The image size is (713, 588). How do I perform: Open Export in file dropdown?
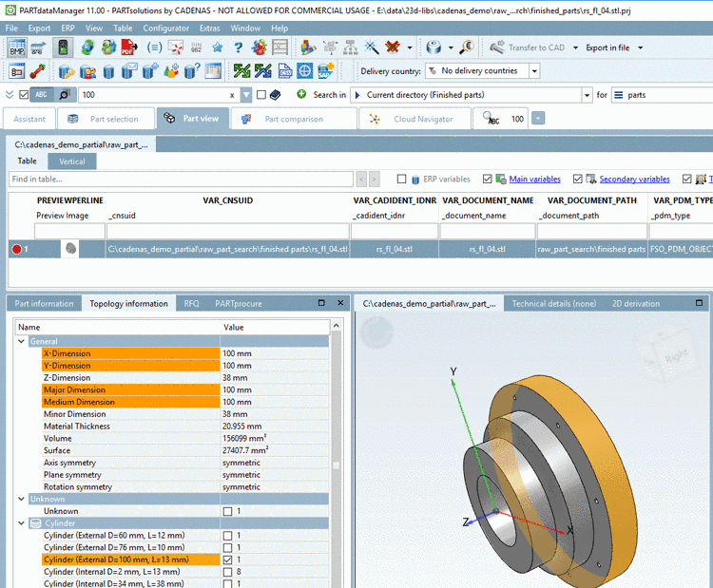(614, 47)
